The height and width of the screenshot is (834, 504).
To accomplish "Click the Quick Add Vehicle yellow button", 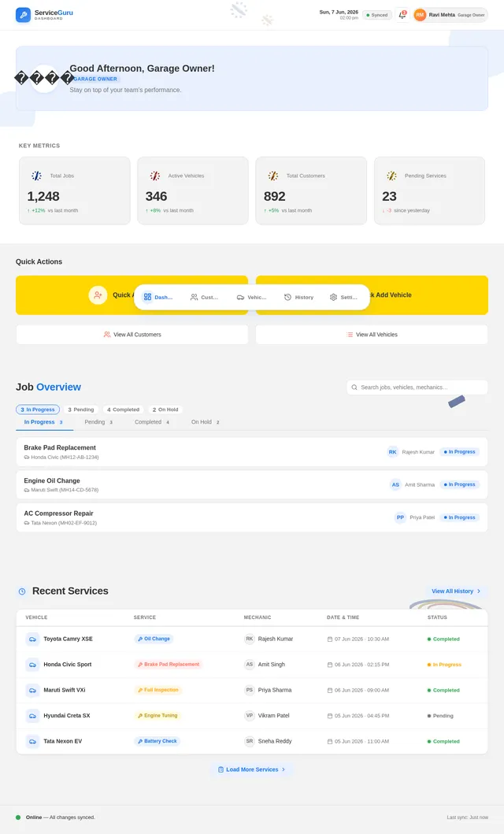I will 372,295.
